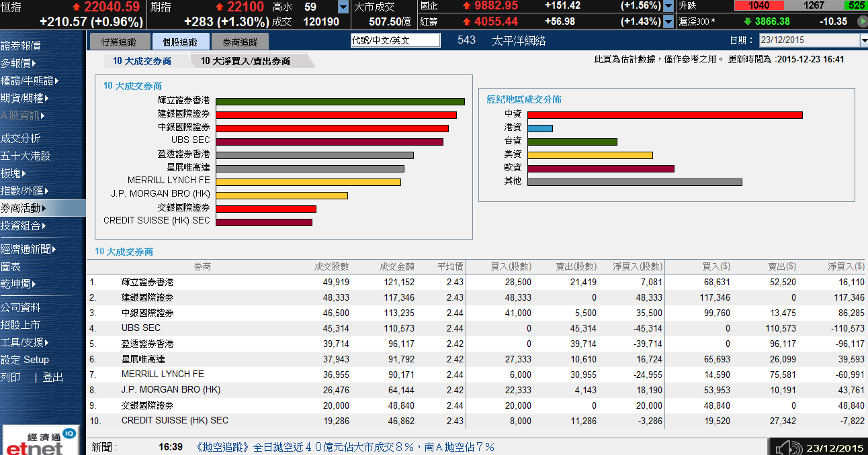The height and width of the screenshot is (455, 868).
Task: Select 10 大淨買入/賣出券商 sub-tab
Action: [246, 61]
